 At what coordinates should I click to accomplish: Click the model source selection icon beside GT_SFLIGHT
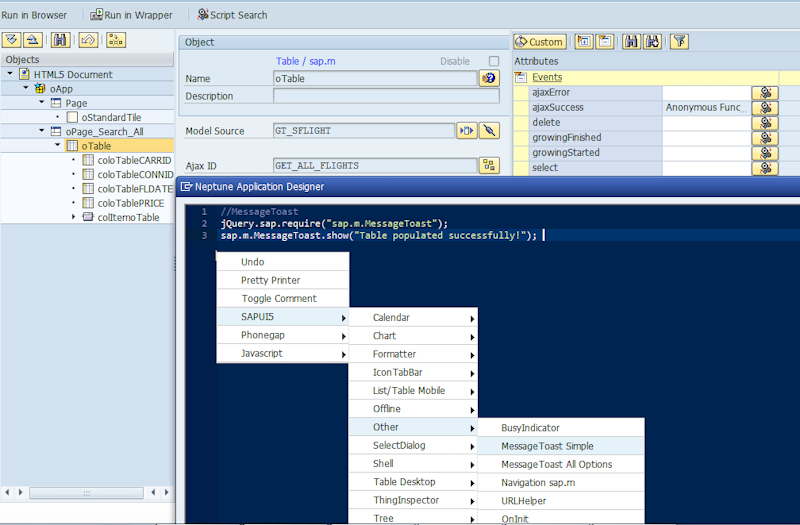click(467, 131)
